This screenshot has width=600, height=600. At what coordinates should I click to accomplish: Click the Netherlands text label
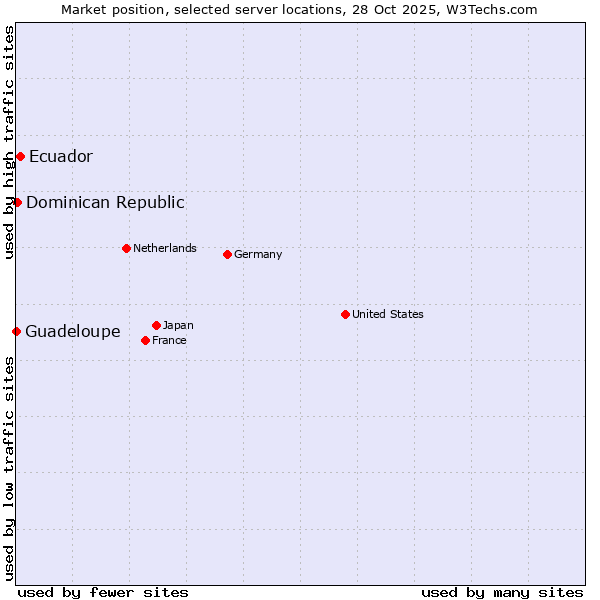click(164, 248)
